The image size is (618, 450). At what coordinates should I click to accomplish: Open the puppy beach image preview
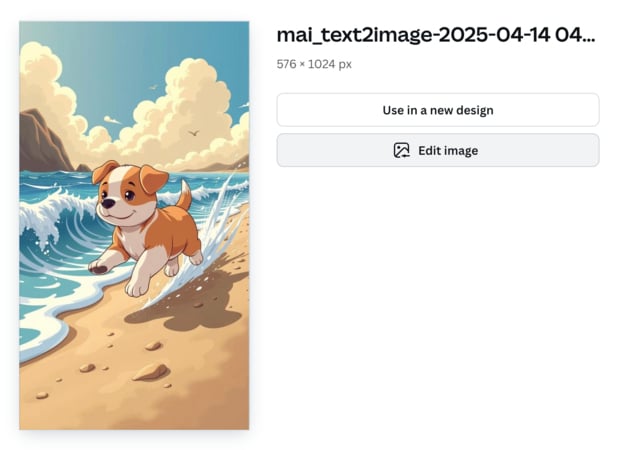[x=134, y=225]
